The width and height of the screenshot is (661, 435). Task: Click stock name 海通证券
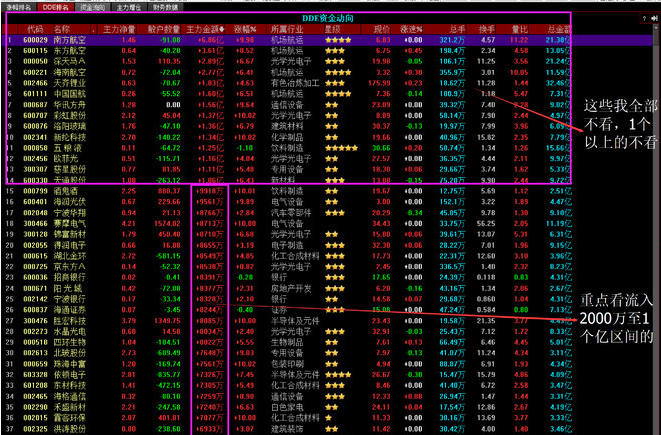pyautogui.click(x=70, y=310)
